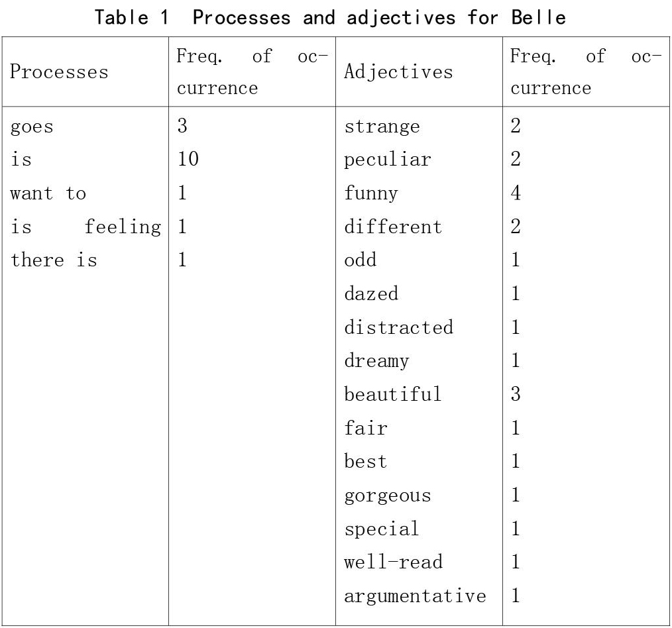672x628 pixels.
Task: Click the adjective 'well-read'
Action: [393, 562]
